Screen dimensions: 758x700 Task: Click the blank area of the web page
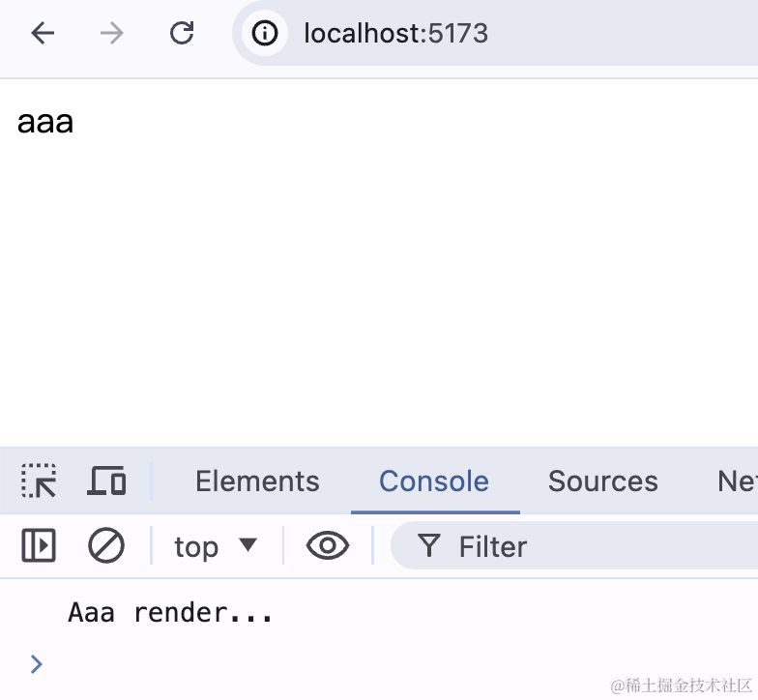[x=387, y=290]
